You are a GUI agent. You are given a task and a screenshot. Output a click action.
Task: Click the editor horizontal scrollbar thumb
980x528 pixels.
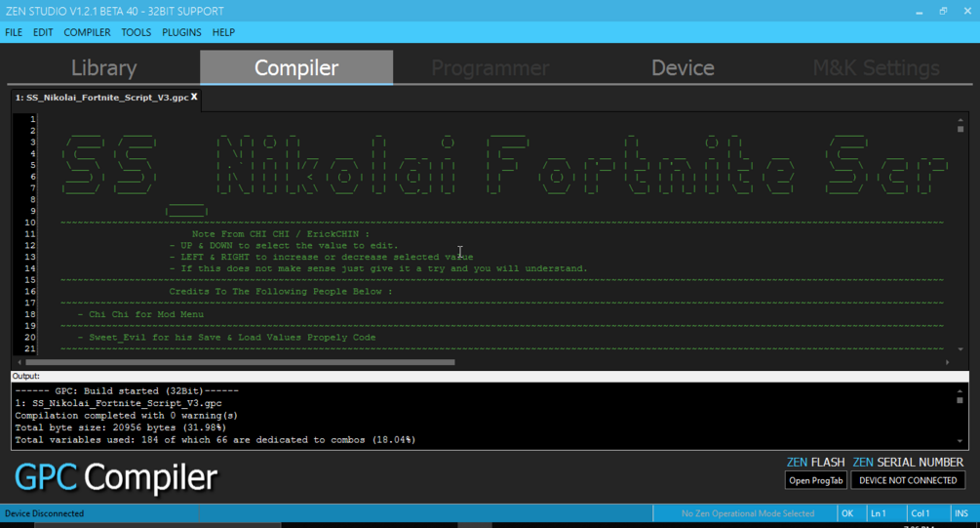tap(240, 362)
